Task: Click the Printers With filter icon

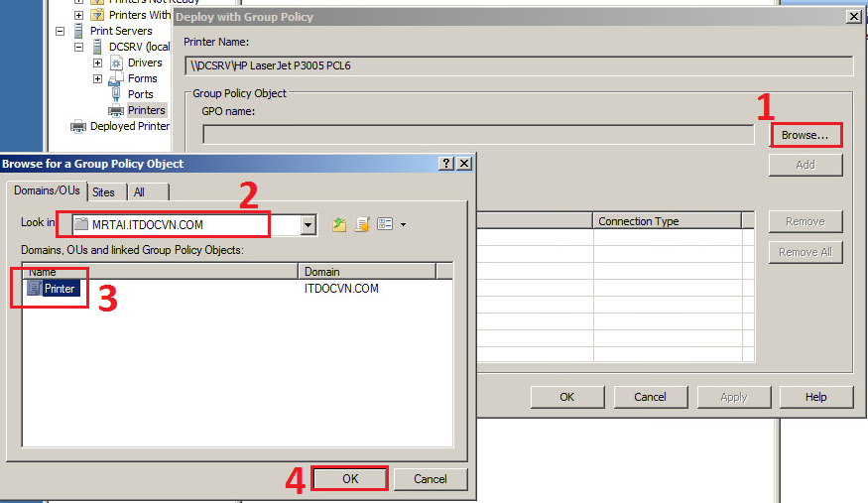Action: (97, 15)
